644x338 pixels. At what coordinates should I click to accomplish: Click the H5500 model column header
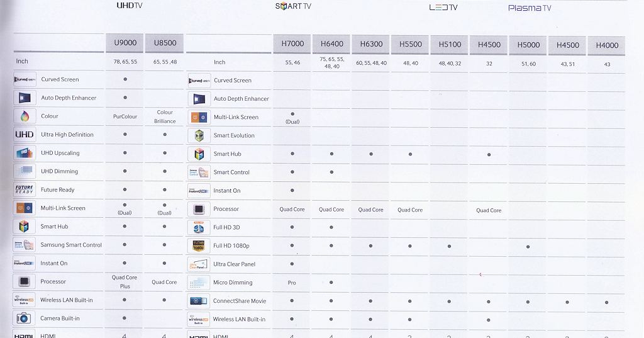coord(410,45)
